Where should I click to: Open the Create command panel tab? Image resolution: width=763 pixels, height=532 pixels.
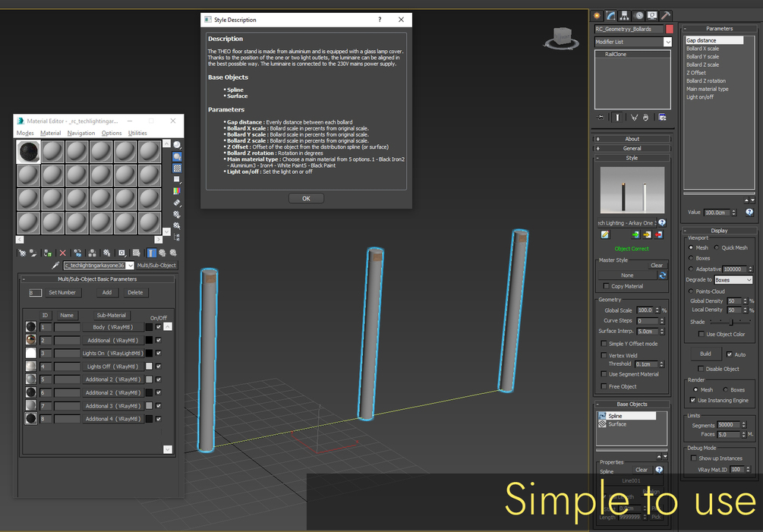(597, 16)
